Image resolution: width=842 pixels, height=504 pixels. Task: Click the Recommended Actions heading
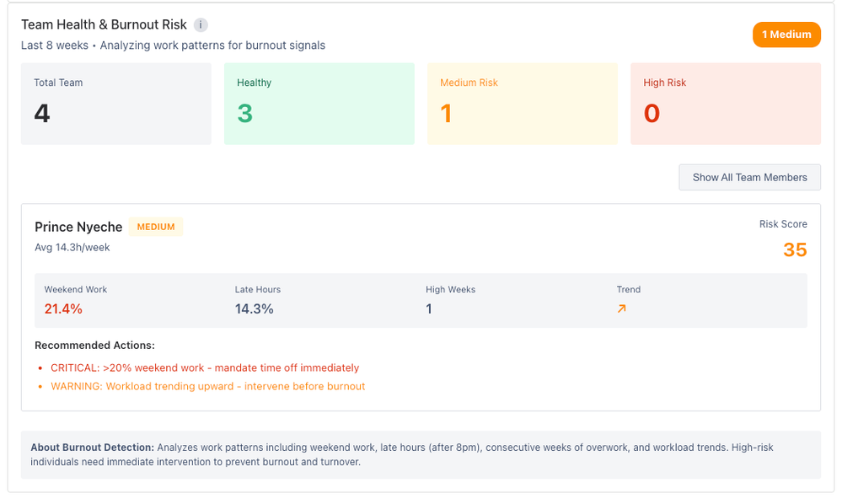point(94,346)
